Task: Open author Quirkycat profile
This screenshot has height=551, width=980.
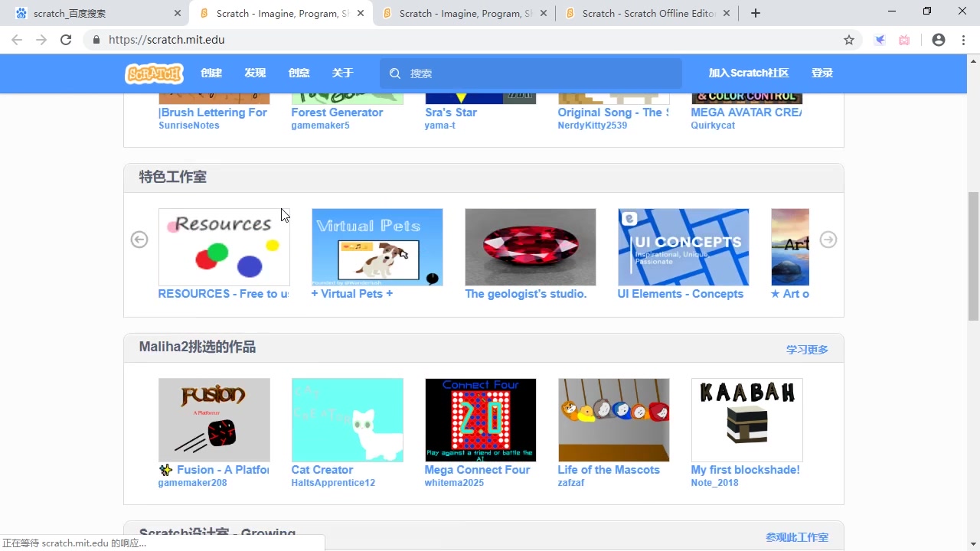Action: [x=713, y=126]
